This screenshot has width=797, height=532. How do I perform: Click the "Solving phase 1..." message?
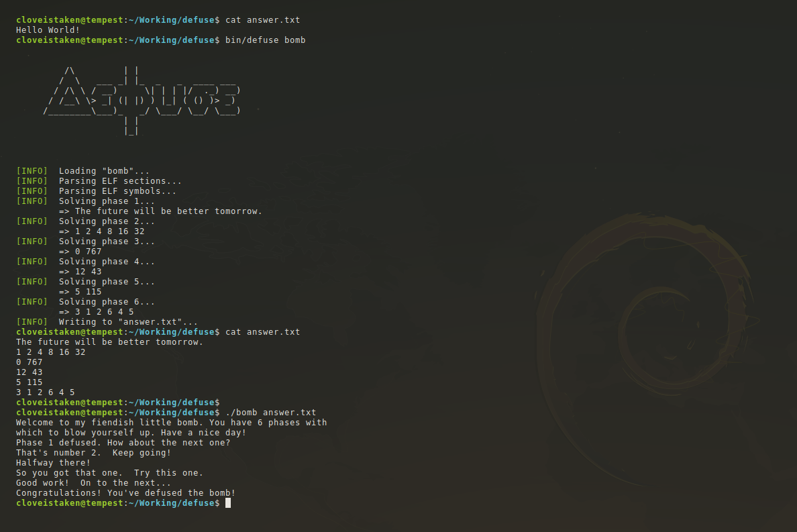pos(107,202)
